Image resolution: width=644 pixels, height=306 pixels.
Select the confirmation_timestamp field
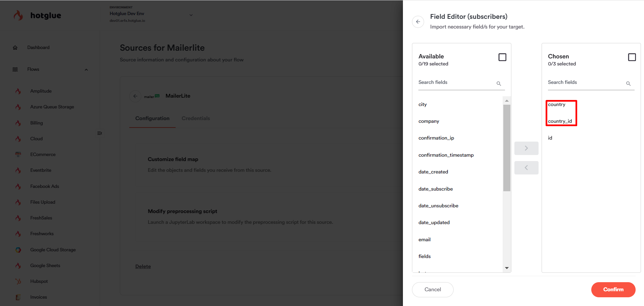pyautogui.click(x=446, y=155)
